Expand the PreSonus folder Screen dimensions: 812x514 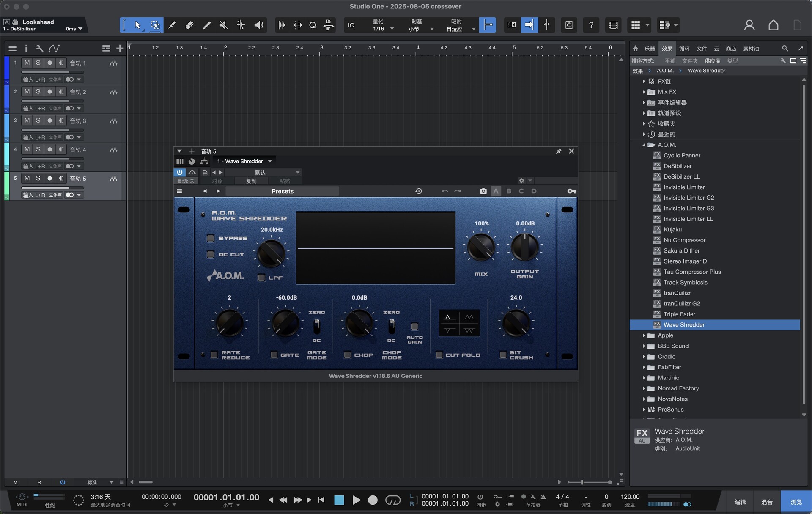pos(644,410)
